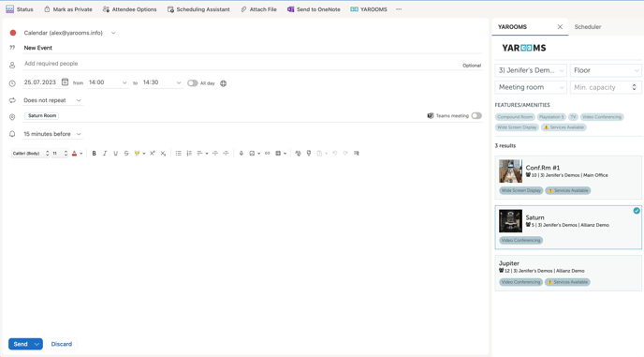The height and width of the screenshot is (357, 644).
Task: Click the underline formatting icon
Action: coord(115,154)
